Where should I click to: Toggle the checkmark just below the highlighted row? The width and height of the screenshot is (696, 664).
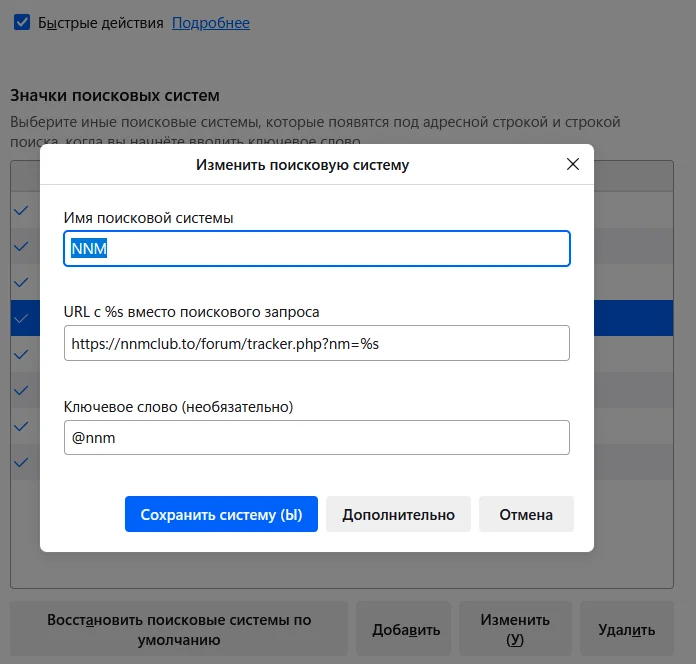(x=22, y=354)
